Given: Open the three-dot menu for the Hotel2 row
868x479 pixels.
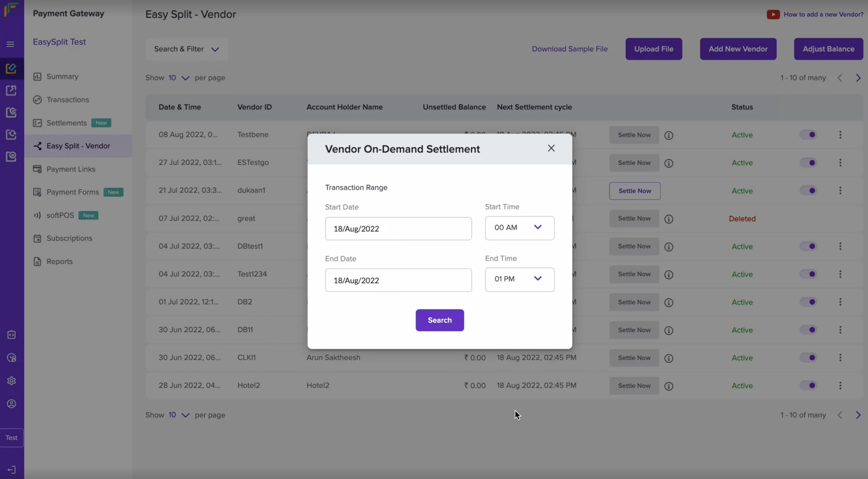Looking at the screenshot, I should coord(840,385).
